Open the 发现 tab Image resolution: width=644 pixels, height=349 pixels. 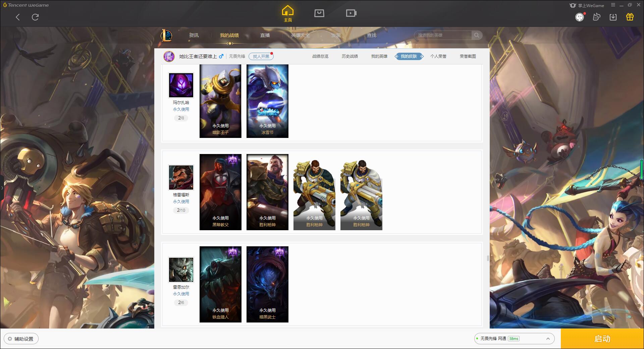click(336, 35)
